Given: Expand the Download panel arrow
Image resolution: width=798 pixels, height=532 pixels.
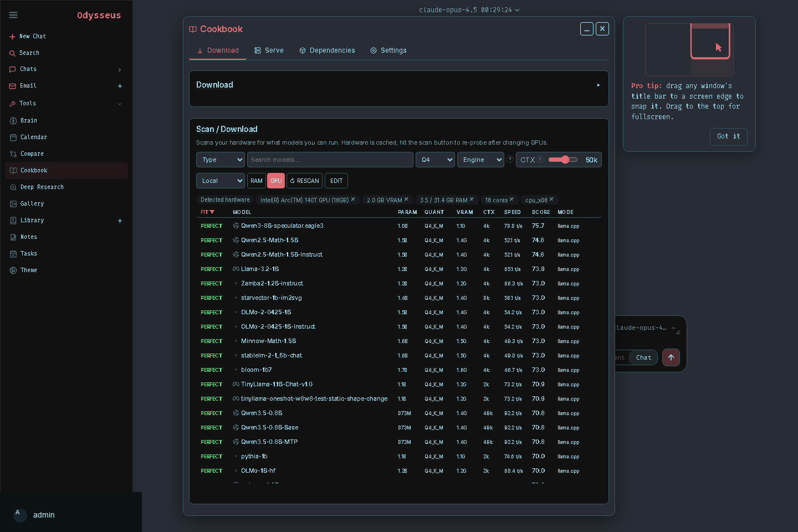Looking at the screenshot, I should click(x=598, y=85).
